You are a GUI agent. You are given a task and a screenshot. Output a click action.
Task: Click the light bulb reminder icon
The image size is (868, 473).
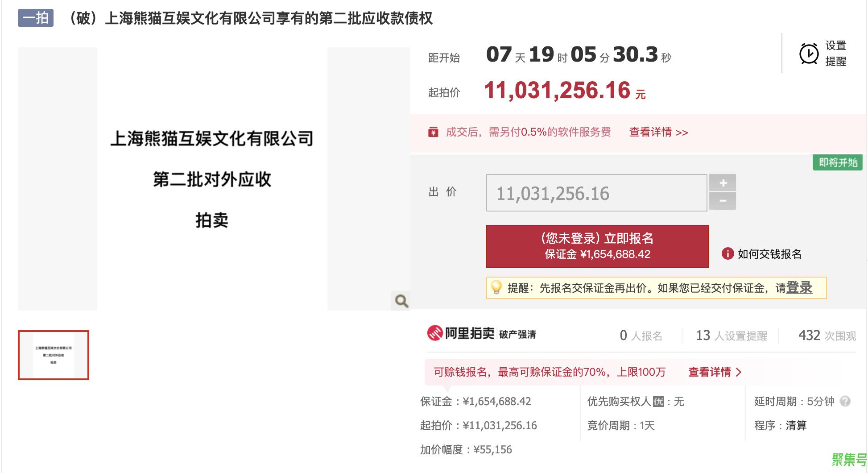pyautogui.click(x=496, y=288)
